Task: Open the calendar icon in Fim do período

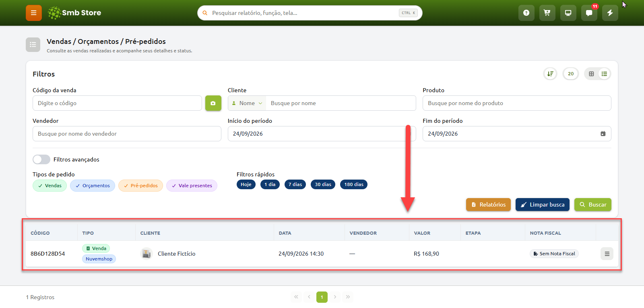Action: coord(603,134)
